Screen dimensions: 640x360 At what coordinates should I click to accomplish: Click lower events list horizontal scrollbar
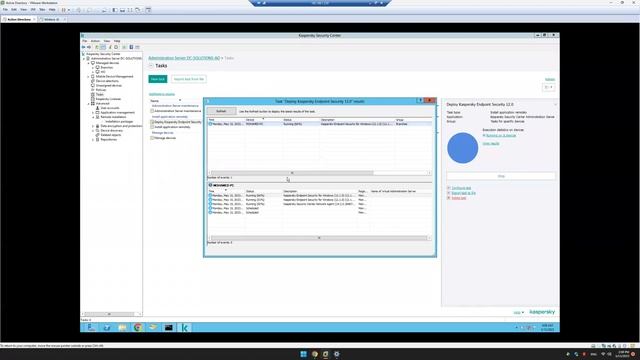coord(320,238)
